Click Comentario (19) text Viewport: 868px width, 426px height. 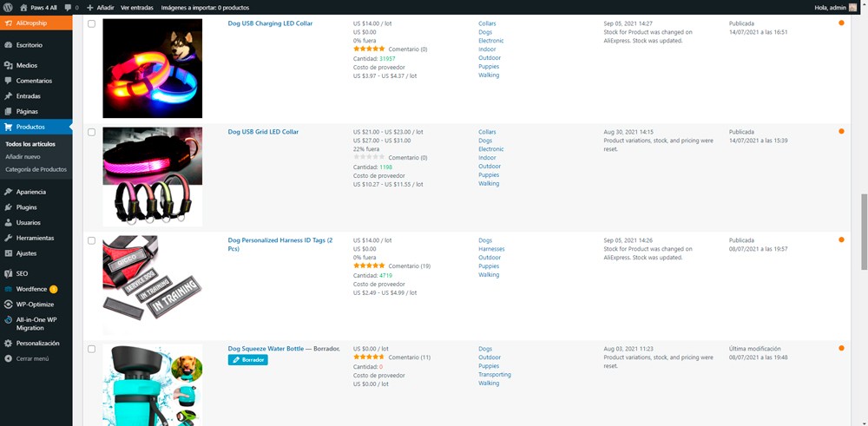pyautogui.click(x=409, y=266)
